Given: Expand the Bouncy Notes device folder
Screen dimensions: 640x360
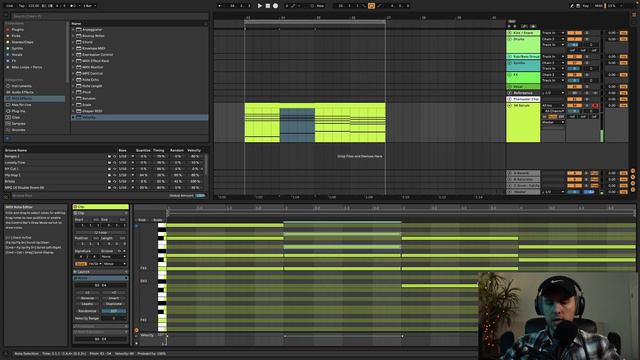Looking at the screenshot, I should pyautogui.click(x=73, y=36).
